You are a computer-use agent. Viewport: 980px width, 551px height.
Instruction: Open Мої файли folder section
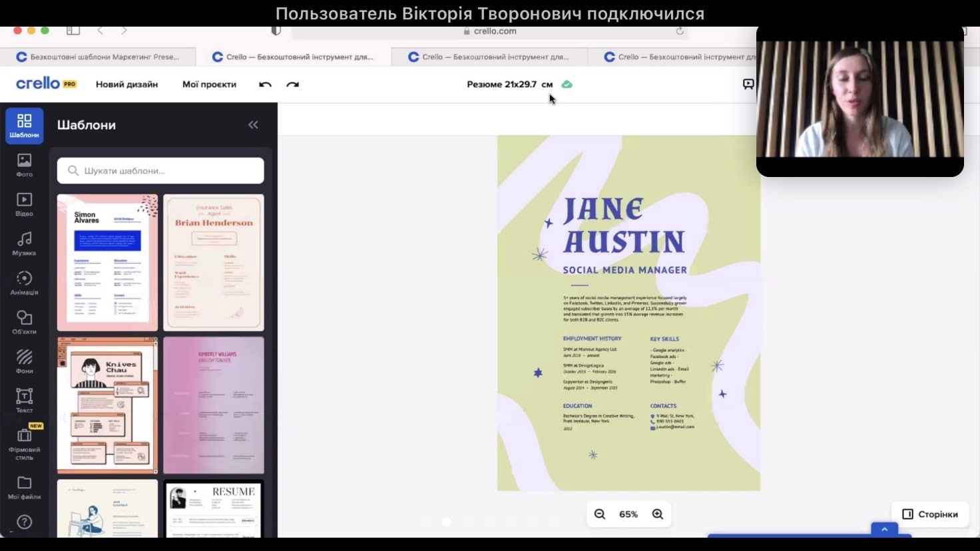click(25, 488)
